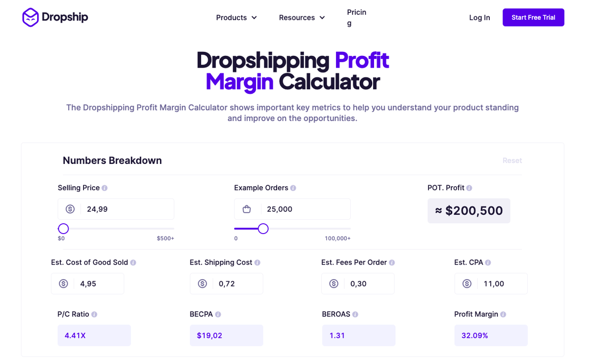This screenshot has height=364, width=593.
Task: Click info icon by Est. Cost of Good Sold
Action: (133, 263)
